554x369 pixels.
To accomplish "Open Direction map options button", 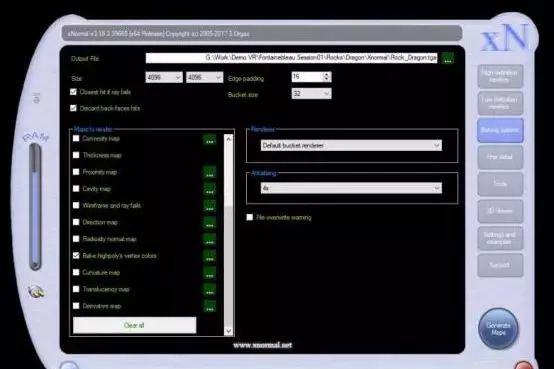I will (x=210, y=223).
